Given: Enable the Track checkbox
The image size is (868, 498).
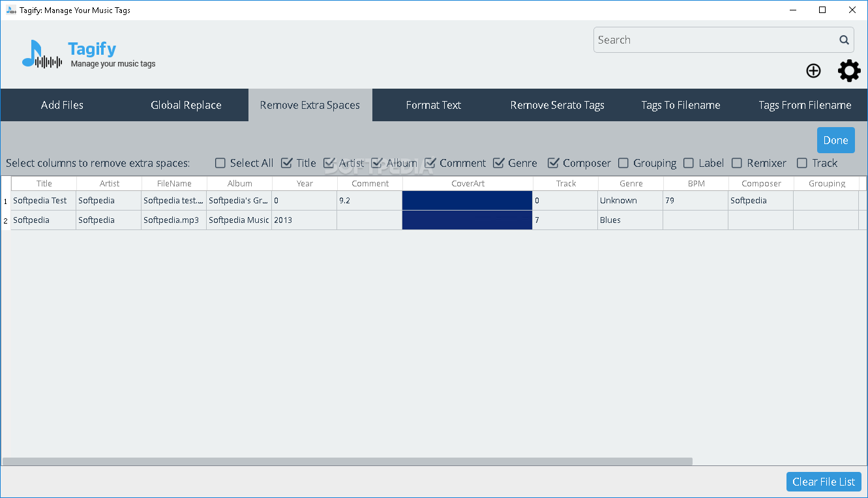Looking at the screenshot, I should click(802, 163).
